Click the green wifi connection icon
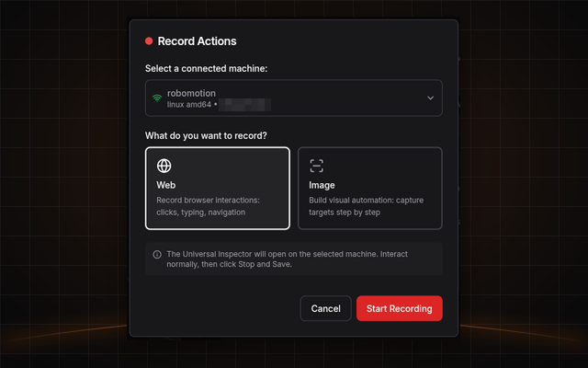588x368 pixels. click(157, 98)
